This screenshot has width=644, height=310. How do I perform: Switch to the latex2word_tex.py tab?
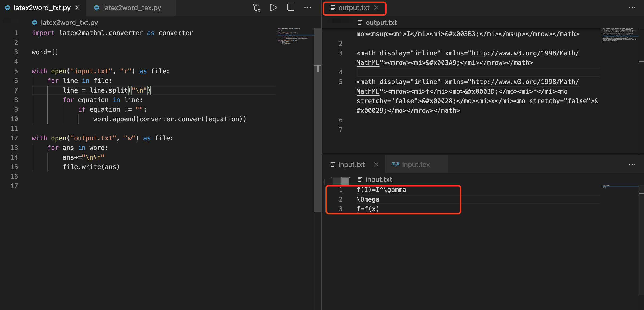(x=132, y=8)
